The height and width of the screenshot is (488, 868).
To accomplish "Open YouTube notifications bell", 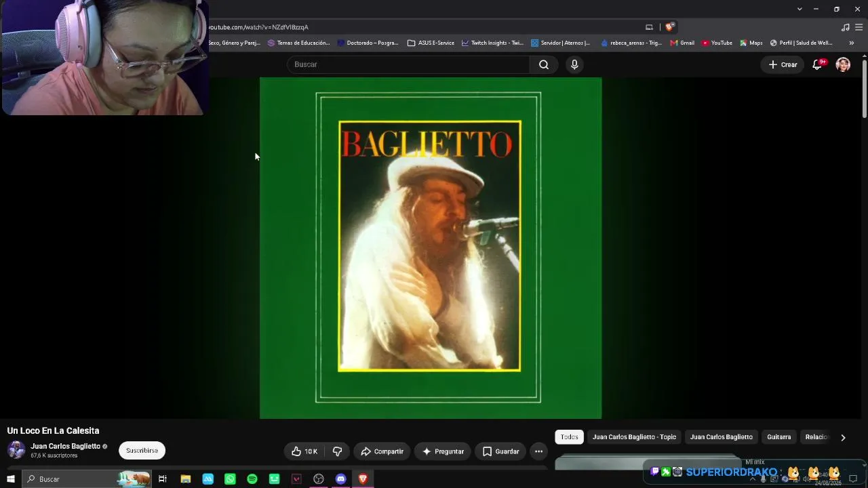I will coord(818,64).
